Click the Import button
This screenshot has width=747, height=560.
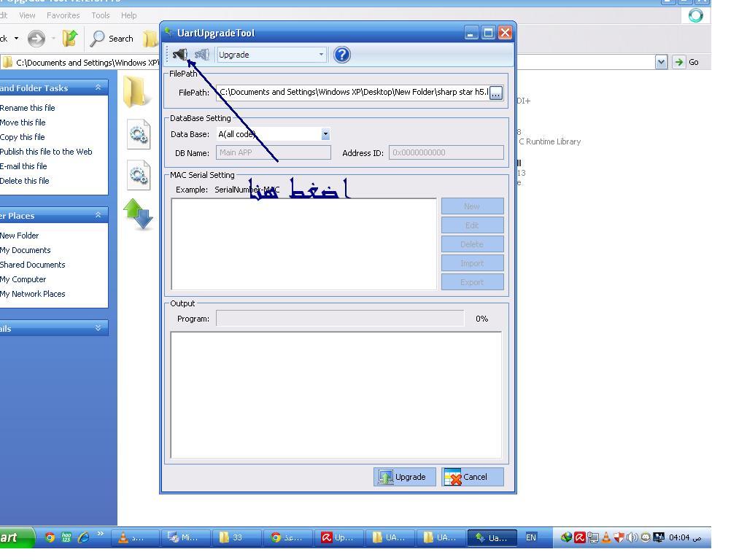pos(472,263)
